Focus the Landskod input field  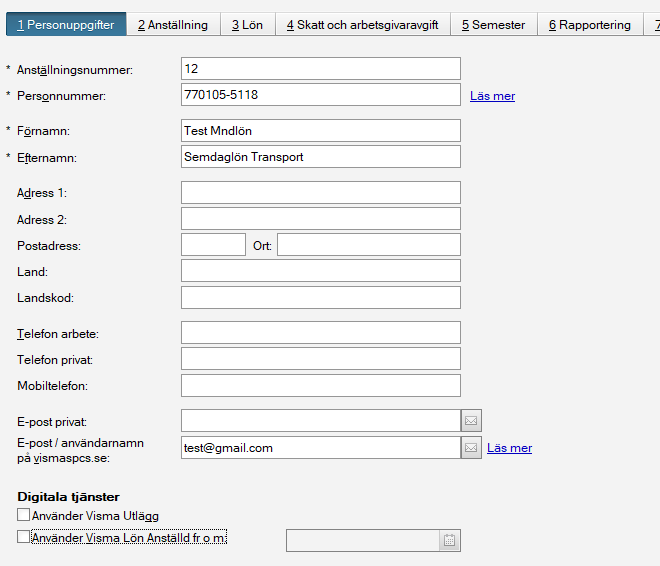click(321, 298)
